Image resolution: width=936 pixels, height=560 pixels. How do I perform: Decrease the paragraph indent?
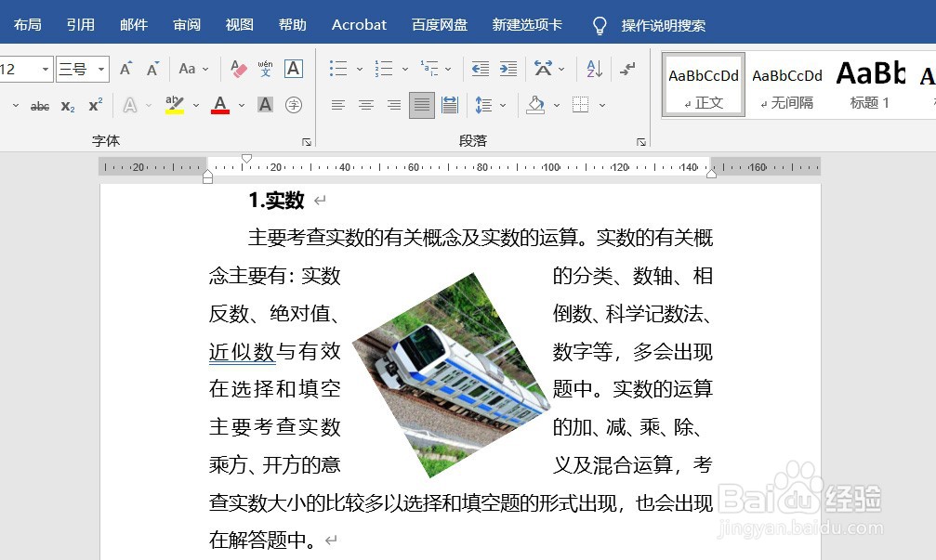[479, 68]
